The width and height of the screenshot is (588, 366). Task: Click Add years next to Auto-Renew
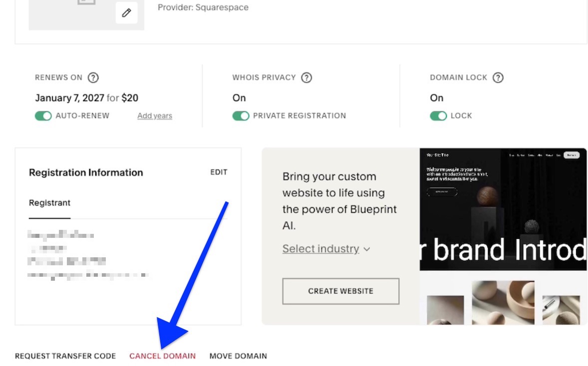tap(154, 115)
